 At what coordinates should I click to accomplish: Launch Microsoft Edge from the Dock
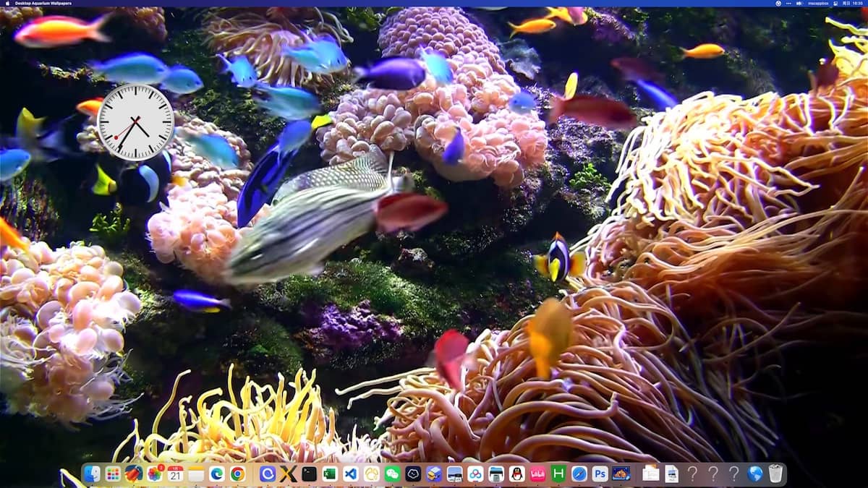click(216, 474)
